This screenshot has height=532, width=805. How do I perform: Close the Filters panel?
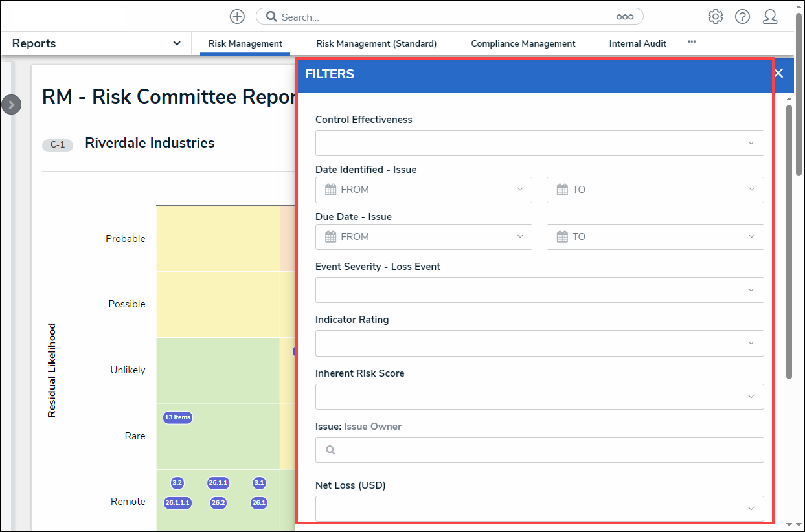[x=778, y=73]
